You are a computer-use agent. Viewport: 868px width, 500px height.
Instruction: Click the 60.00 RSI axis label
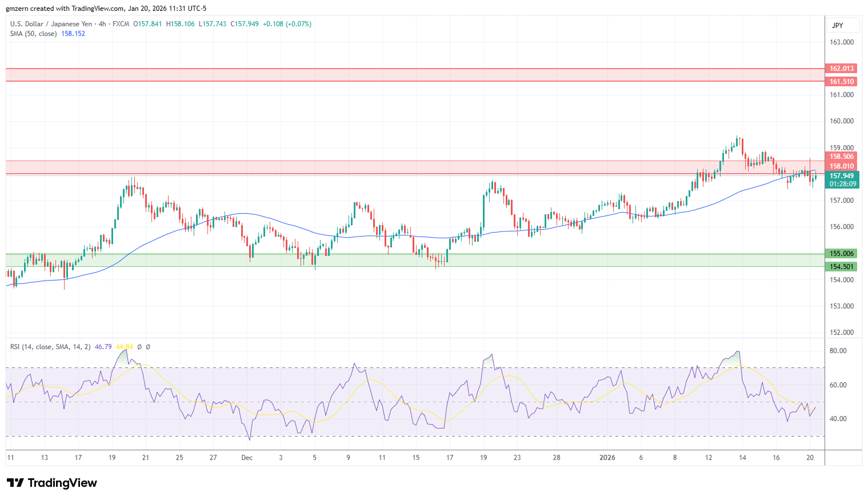click(x=838, y=385)
